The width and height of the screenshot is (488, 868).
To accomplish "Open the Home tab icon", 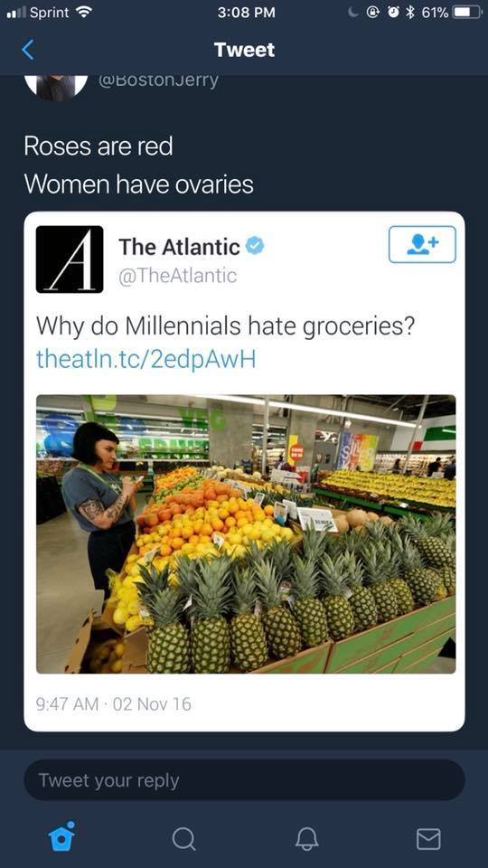I will point(61,835).
